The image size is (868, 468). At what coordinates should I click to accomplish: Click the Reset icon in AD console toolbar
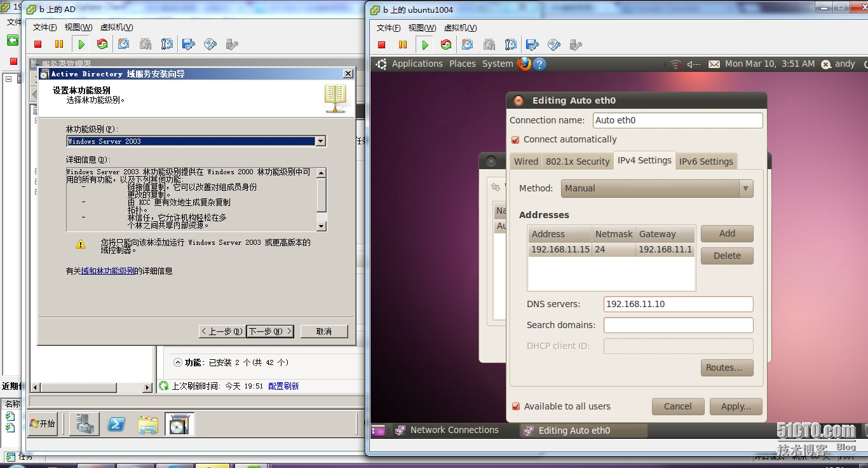tap(102, 45)
